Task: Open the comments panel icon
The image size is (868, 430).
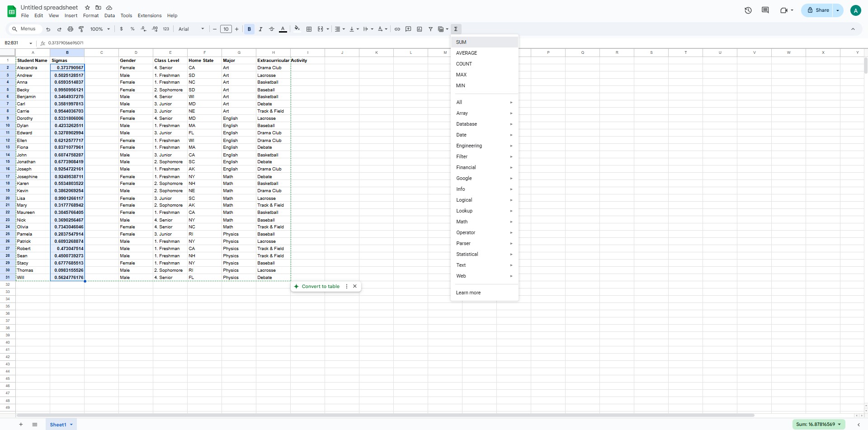Action: [x=765, y=10]
